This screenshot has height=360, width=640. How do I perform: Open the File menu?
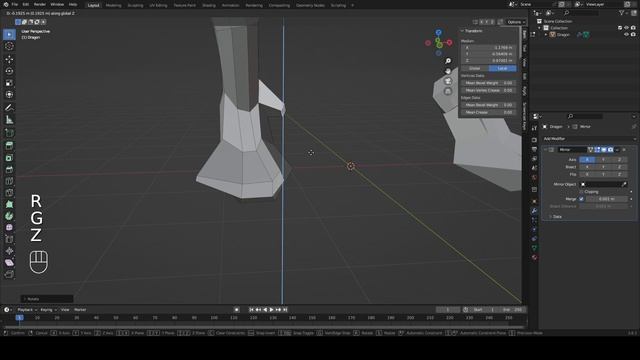[x=15, y=4]
